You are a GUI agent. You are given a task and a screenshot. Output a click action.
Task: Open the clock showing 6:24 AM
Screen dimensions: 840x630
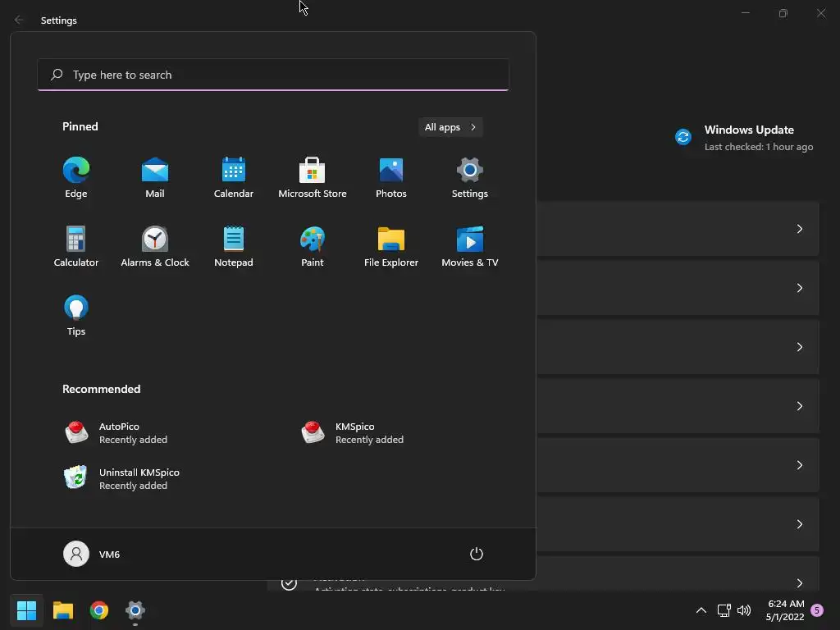point(785,610)
